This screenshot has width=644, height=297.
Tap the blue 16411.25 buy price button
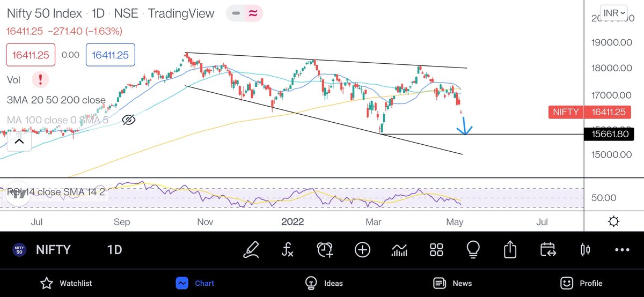111,55
